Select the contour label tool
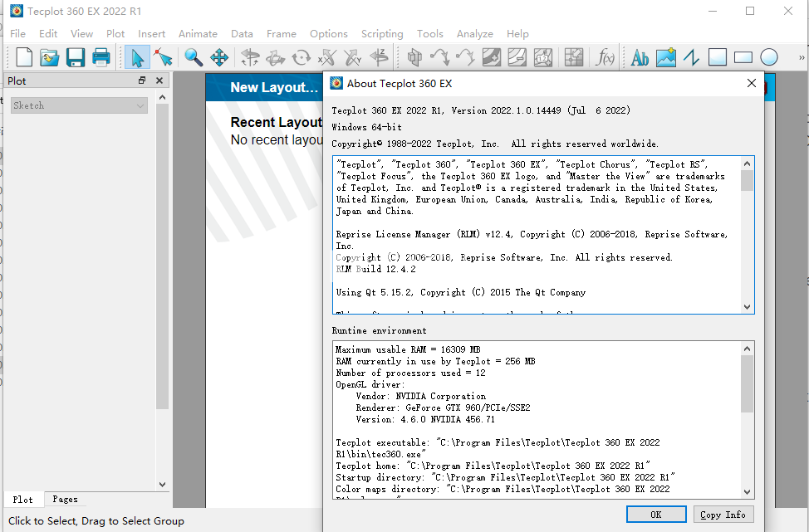Viewport: 809px width, 532px height. [x=542, y=57]
